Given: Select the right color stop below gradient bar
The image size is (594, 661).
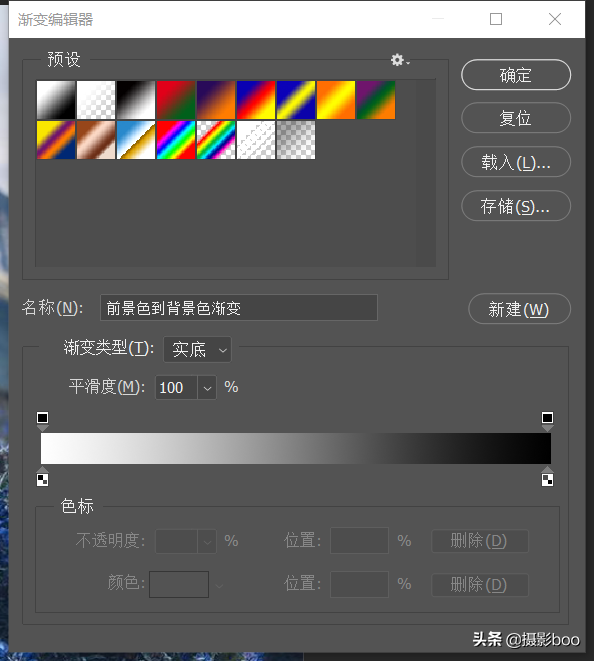Looking at the screenshot, I should point(547,476).
